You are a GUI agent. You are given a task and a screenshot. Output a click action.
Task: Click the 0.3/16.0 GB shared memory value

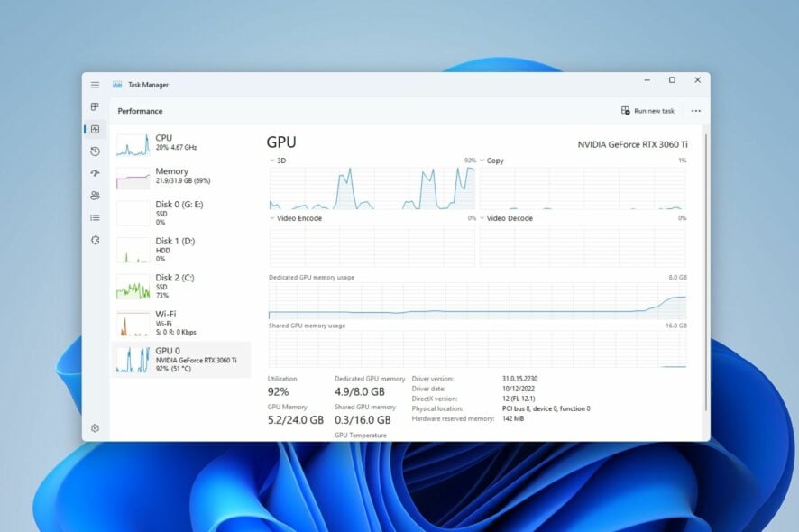point(363,420)
